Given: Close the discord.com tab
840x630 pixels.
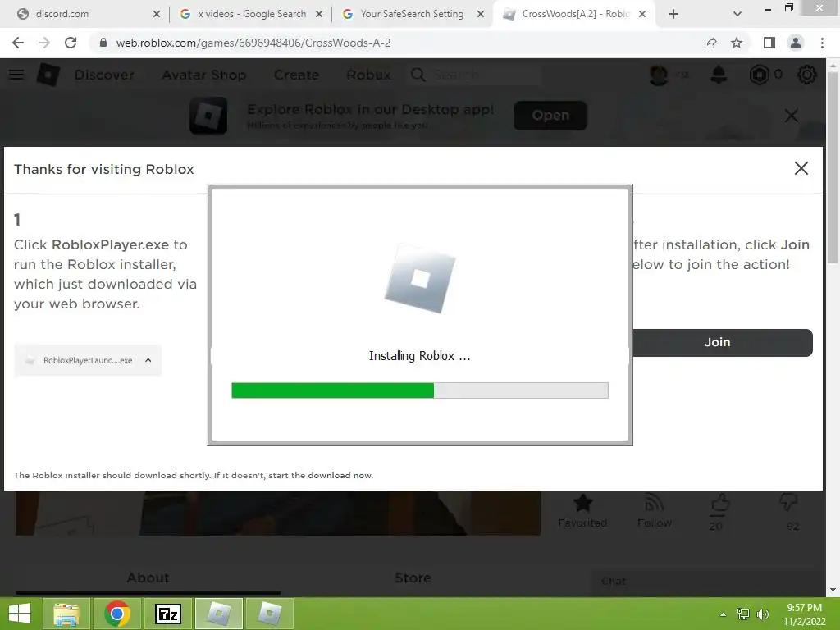Looking at the screenshot, I should tap(157, 14).
